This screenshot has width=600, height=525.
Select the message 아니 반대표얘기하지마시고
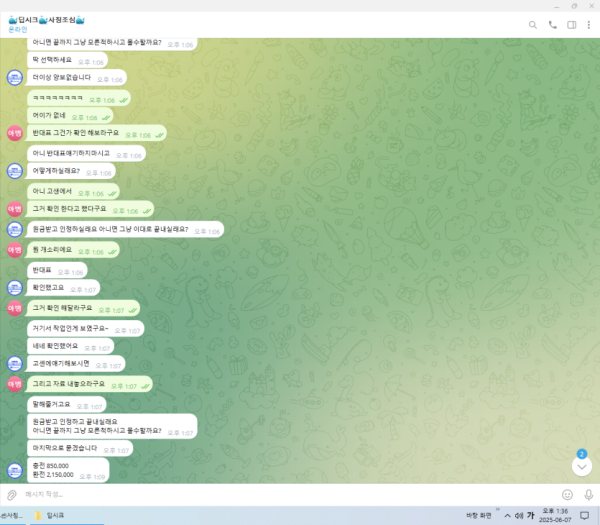(x=86, y=153)
